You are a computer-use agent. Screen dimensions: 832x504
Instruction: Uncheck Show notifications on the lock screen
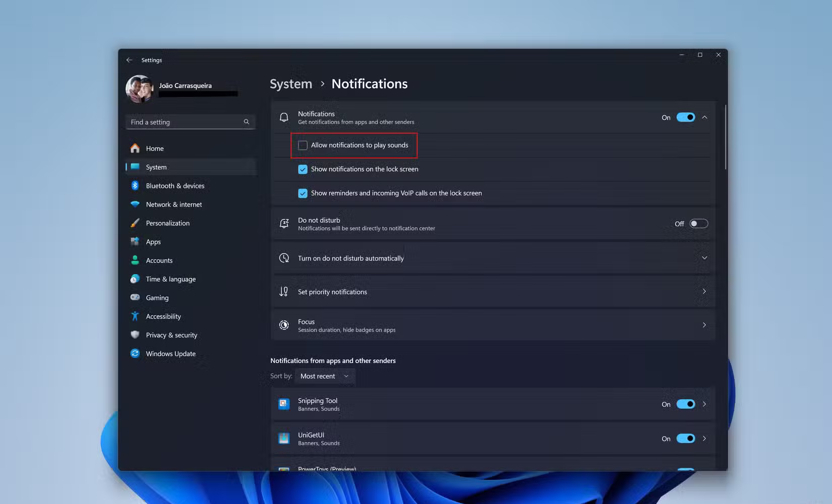[303, 169]
